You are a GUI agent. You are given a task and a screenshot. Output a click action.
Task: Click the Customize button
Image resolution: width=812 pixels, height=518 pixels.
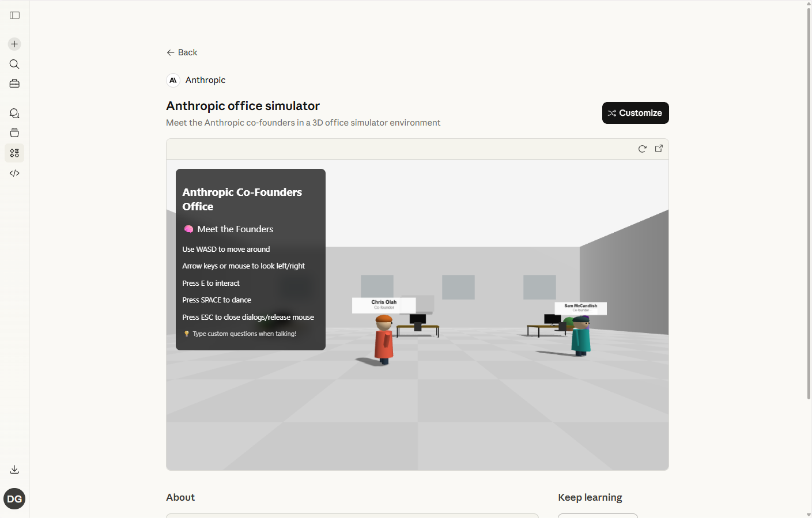point(635,113)
